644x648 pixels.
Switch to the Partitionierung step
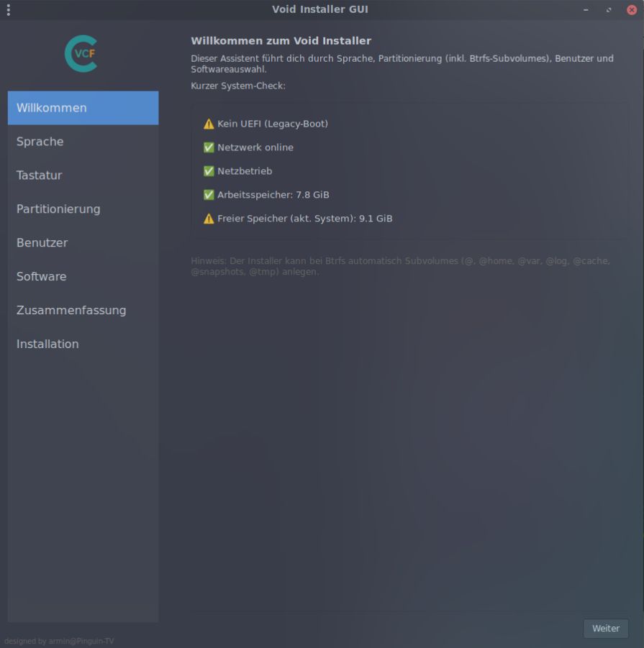83,209
